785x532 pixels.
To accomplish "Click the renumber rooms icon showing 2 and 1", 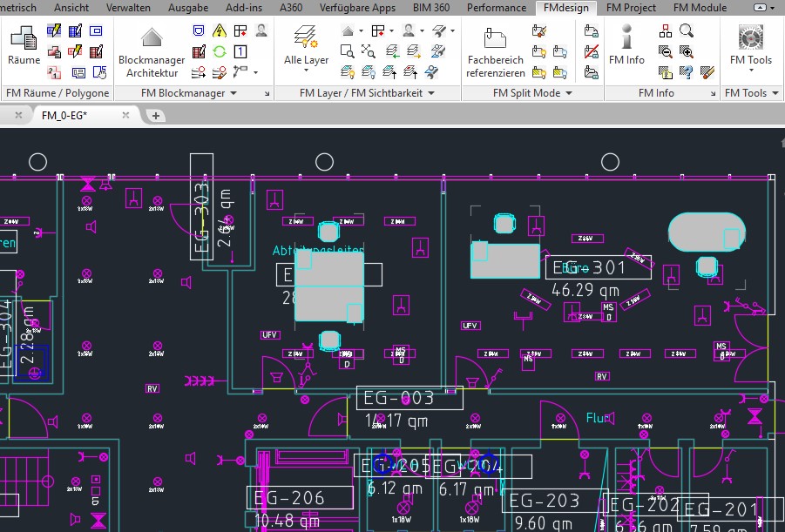I will (x=54, y=72).
